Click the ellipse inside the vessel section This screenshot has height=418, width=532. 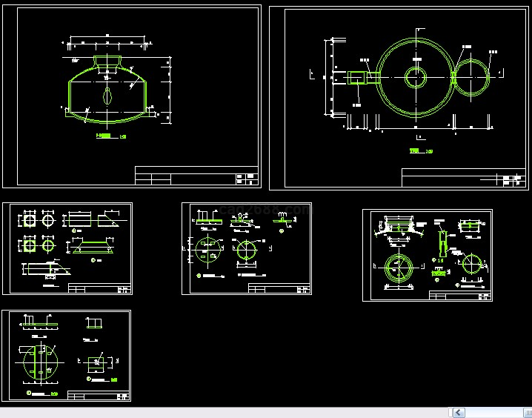[108, 95]
